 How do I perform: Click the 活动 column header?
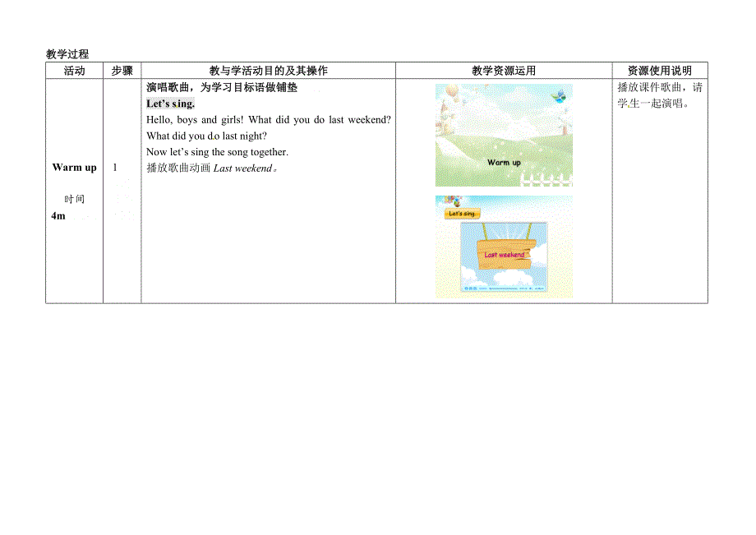click(74, 71)
